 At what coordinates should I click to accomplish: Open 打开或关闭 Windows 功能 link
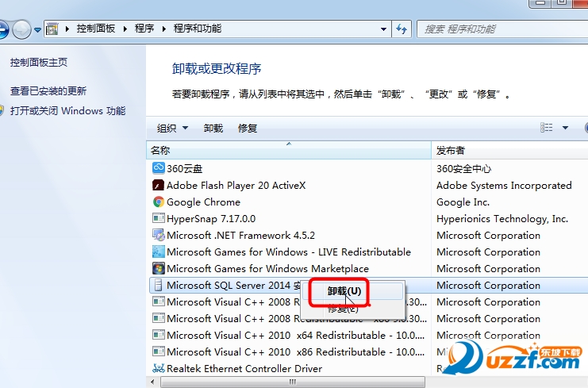click(68, 111)
